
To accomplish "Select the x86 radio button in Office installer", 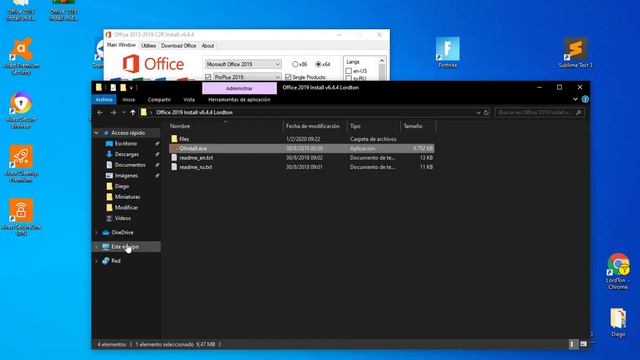I will click(x=295, y=64).
